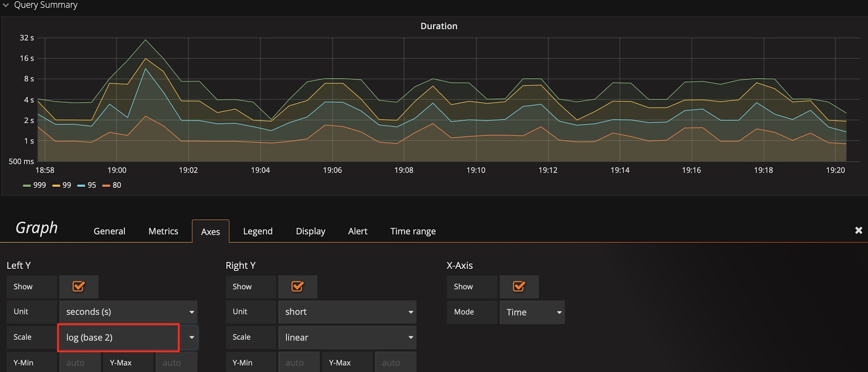Open the Right Y Scale linear dropdown
The image size is (868, 372).
point(347,338)
